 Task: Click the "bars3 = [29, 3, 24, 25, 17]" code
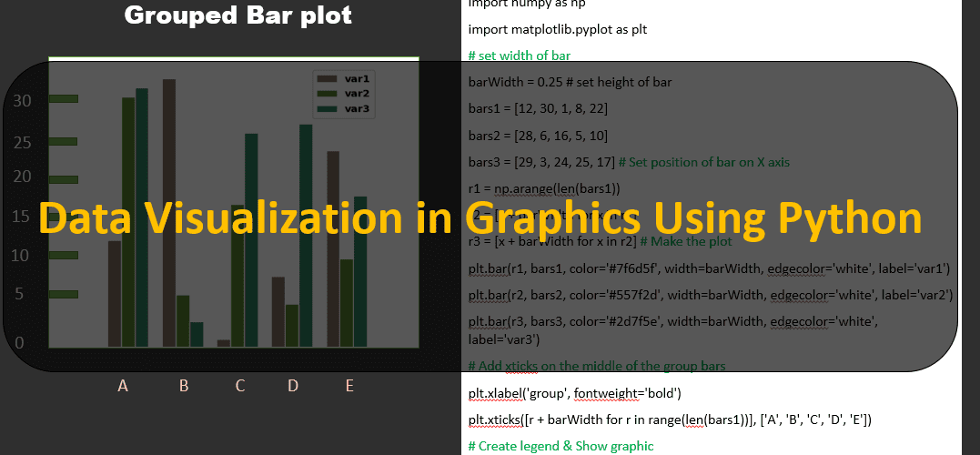(541, 163)
